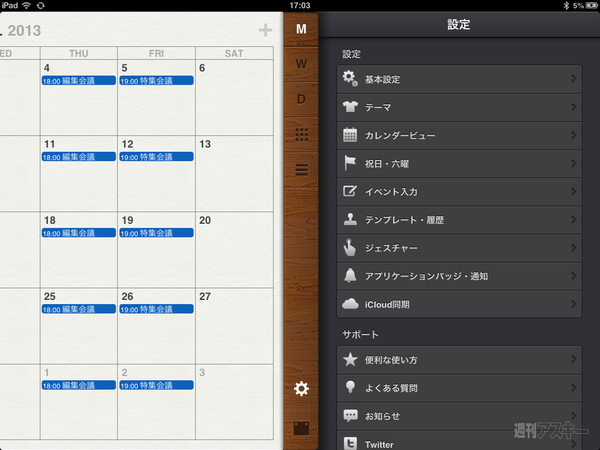Tap the イベント入力 compose icon
Viewport: 600px width, 450px height.
pos(350,191)
